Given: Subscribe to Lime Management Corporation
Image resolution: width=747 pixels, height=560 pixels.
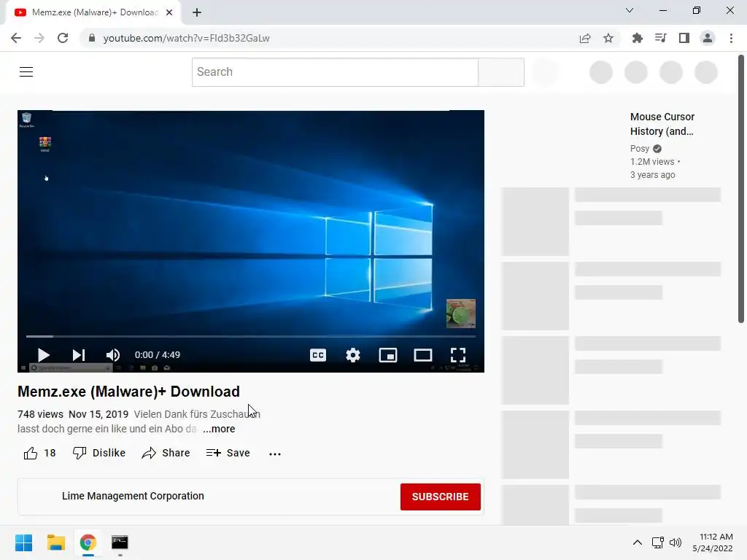Looking at the screenshot, I should pos(440,497).
